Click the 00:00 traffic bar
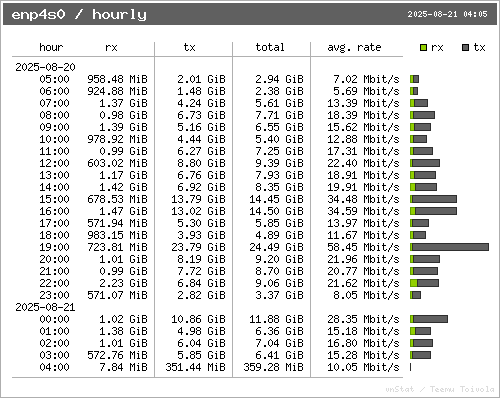 point(429,319)
